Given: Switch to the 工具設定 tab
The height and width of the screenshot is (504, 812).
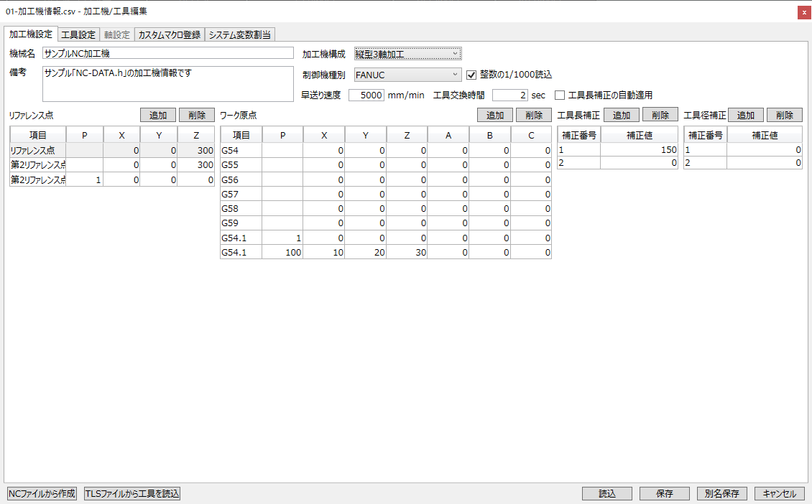Looking at the screenshot, I should 78,34.
